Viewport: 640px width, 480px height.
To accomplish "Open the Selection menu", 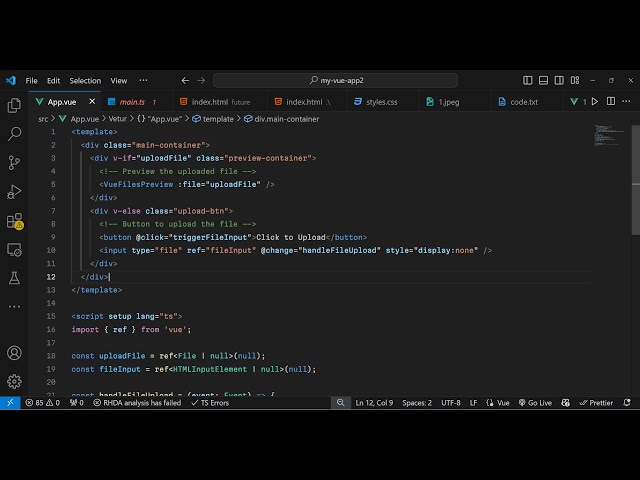I will [x=85, y=80].
